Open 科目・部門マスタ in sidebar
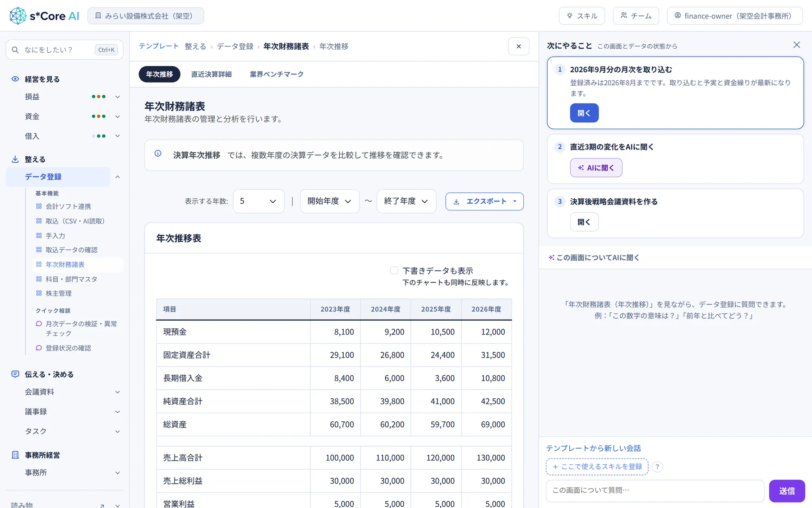The image size is (812, 508). tap(71, 279)
